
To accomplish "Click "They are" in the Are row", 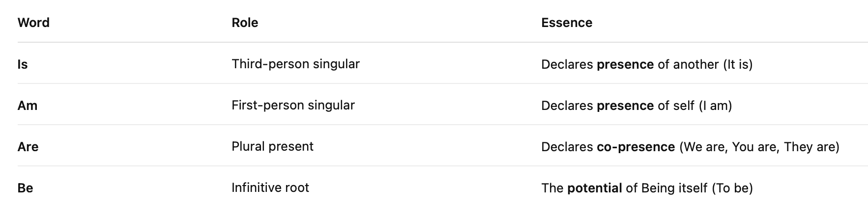I will [811, 147].
